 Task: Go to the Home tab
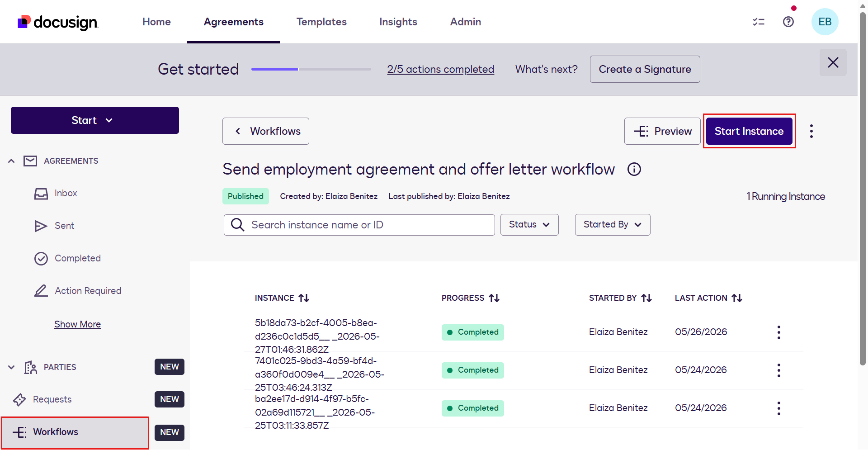click(x=156, y=22)
